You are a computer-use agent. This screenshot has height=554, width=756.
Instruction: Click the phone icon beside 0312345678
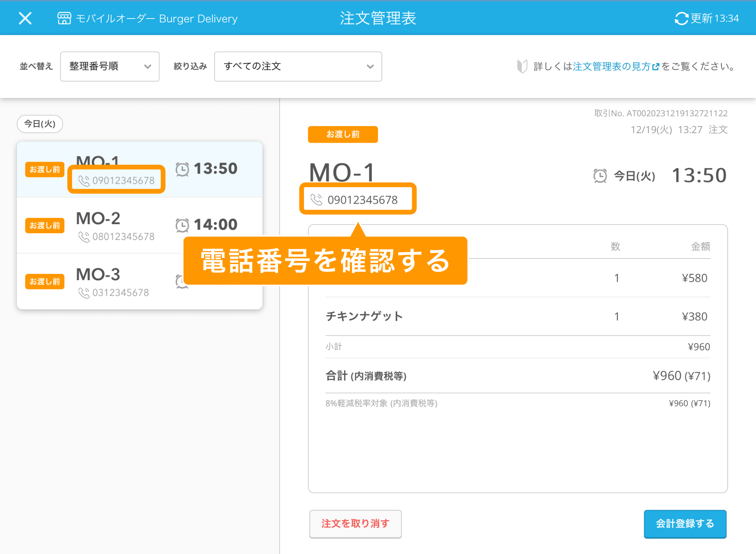pyautogui.click(x=84, y=293)
